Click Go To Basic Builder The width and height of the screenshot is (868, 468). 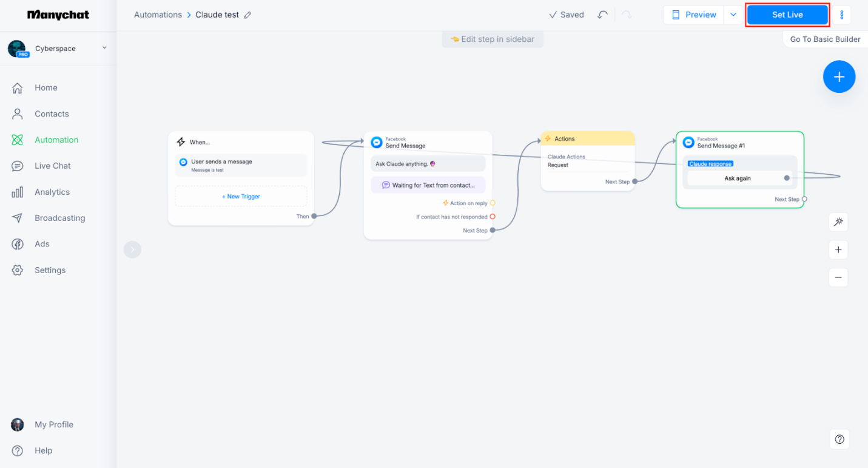click(825, 39)
